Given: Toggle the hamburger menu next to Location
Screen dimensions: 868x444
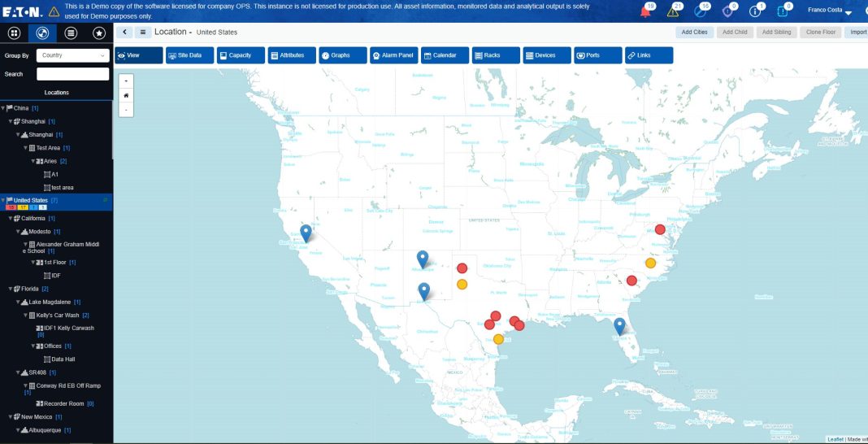Looking at the screenshot, I should (x=142, y=32).
